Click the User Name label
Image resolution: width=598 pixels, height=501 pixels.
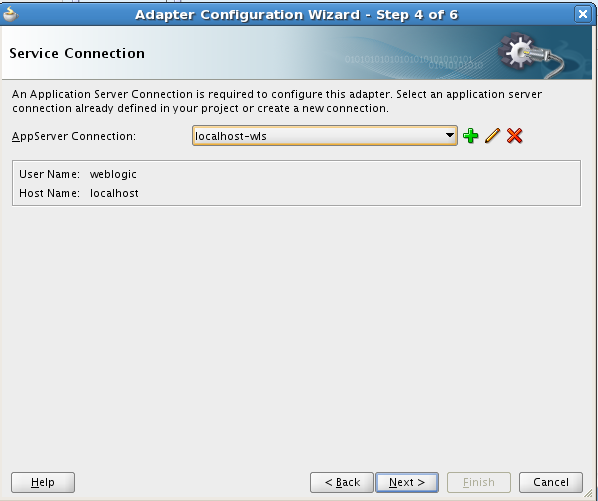pos(50,174)
